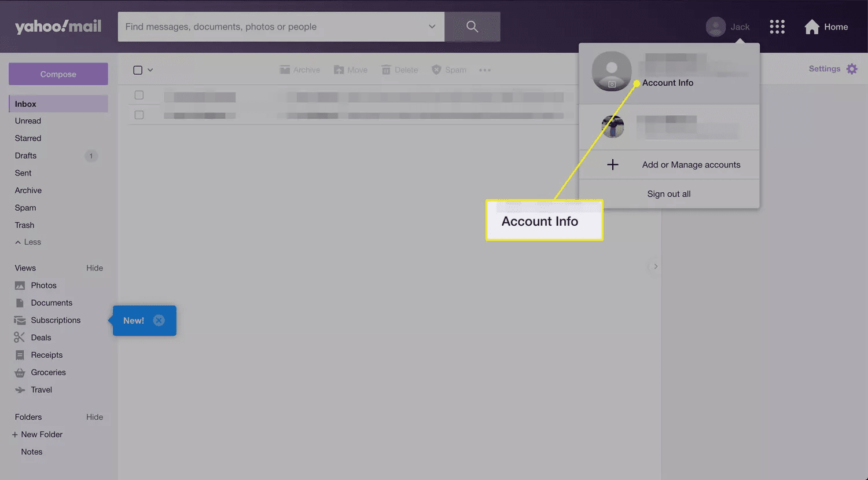Check the first email's checkbox
Image resolution: width=868 pixels, height=480 pixels.
[139, 95]
